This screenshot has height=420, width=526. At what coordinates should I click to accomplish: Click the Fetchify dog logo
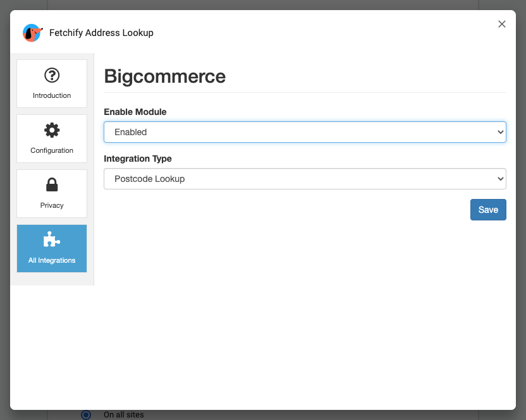32,33
